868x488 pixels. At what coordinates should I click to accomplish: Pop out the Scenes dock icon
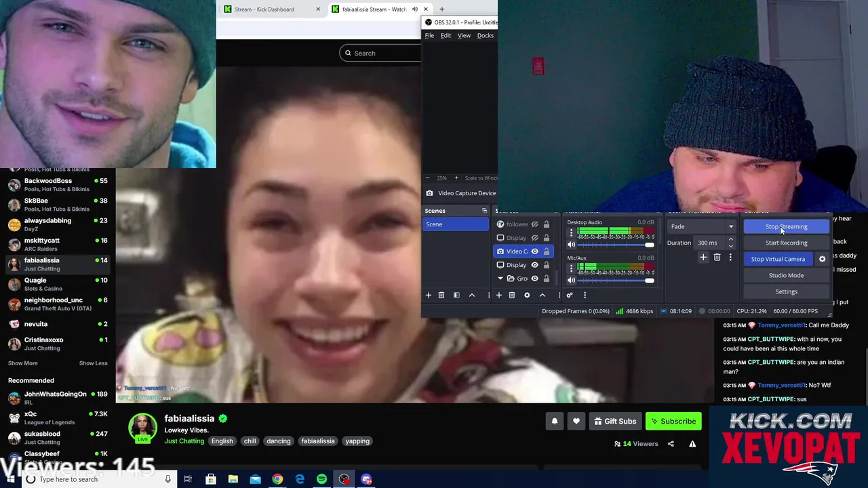484,211
